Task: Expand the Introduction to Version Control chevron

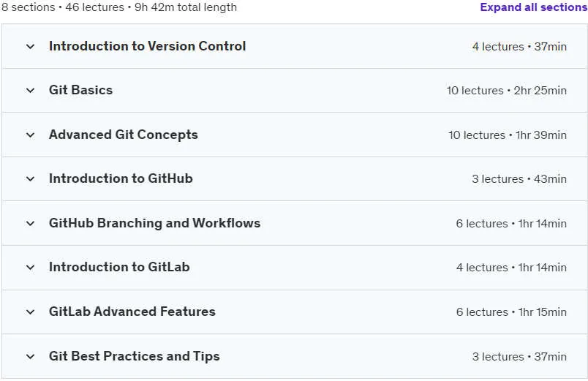Action: (x=31, y=47)
